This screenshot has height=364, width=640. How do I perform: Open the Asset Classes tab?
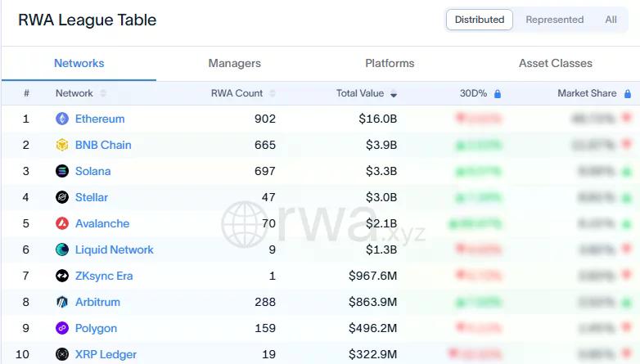[556, 63]
